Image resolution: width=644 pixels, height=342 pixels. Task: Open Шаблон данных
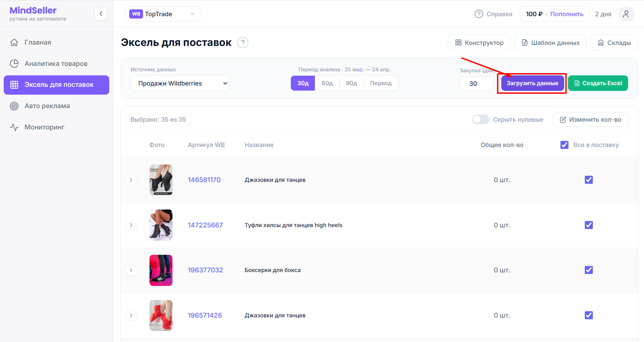click(551, 43)
